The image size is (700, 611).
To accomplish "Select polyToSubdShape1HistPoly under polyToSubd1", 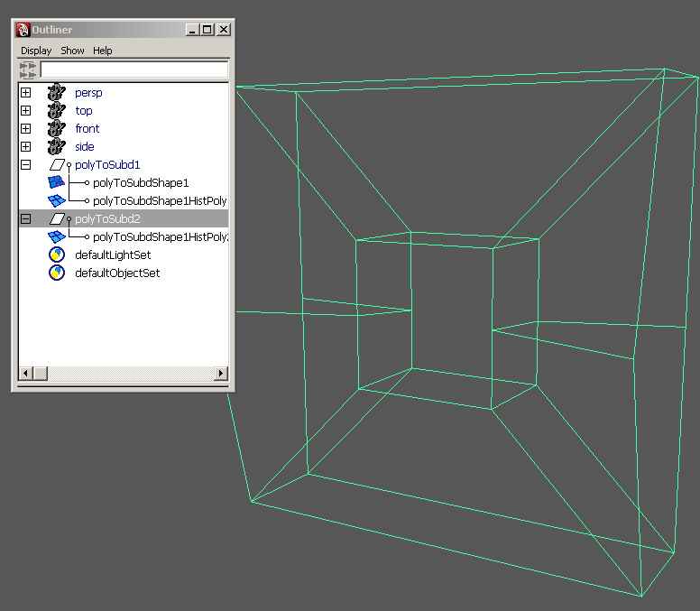I will [160, 200].
